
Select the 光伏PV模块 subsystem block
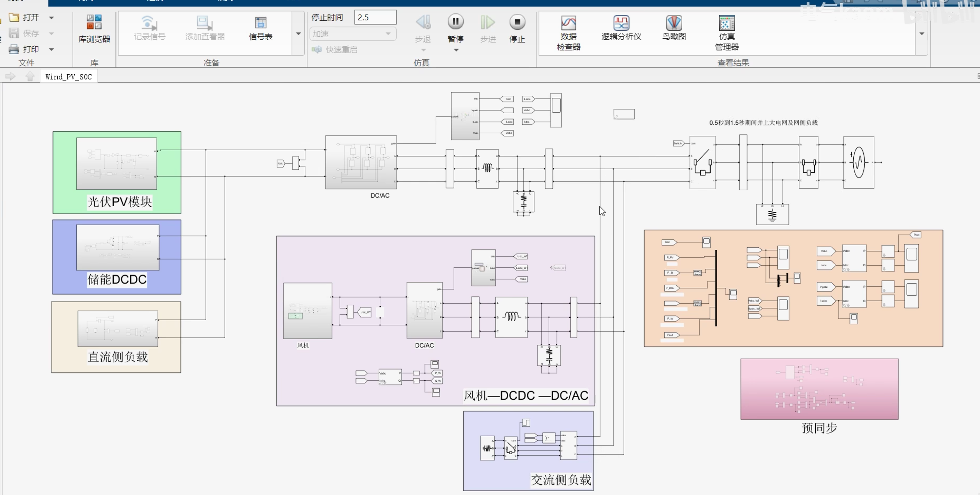coord(116,164)
